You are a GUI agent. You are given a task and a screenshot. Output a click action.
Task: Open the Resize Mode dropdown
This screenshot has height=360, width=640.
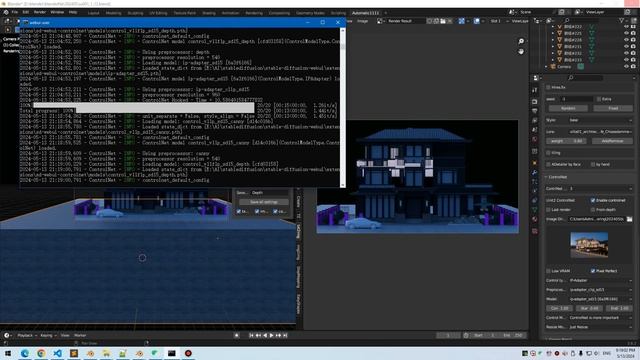[600, 327]
